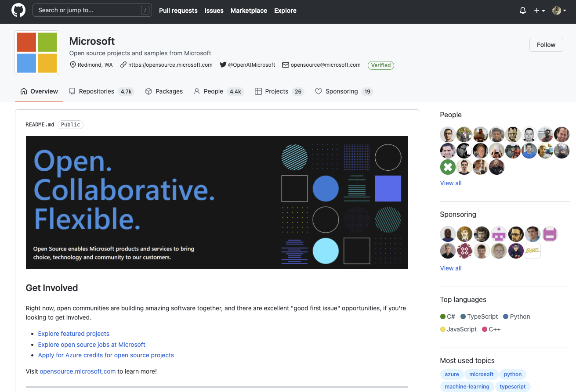
Task: Open Explore open source jobs at Microsoft
Action: 91,345
